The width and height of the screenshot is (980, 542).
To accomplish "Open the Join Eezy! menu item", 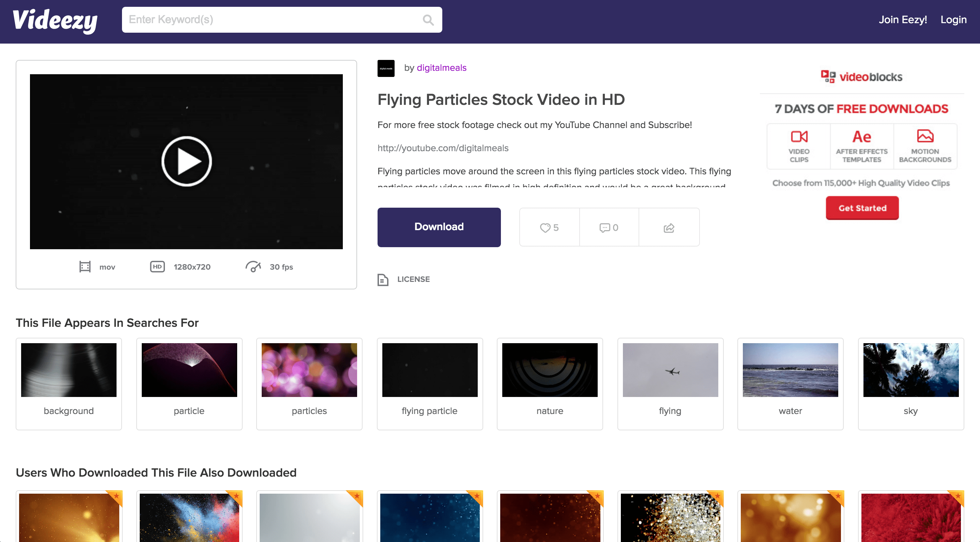I will click(x=903, y=19).
